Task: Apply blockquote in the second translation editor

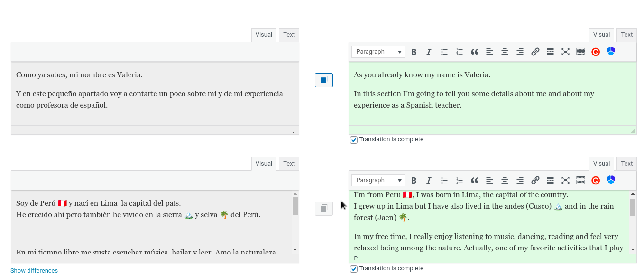Action: coord(474,181)
